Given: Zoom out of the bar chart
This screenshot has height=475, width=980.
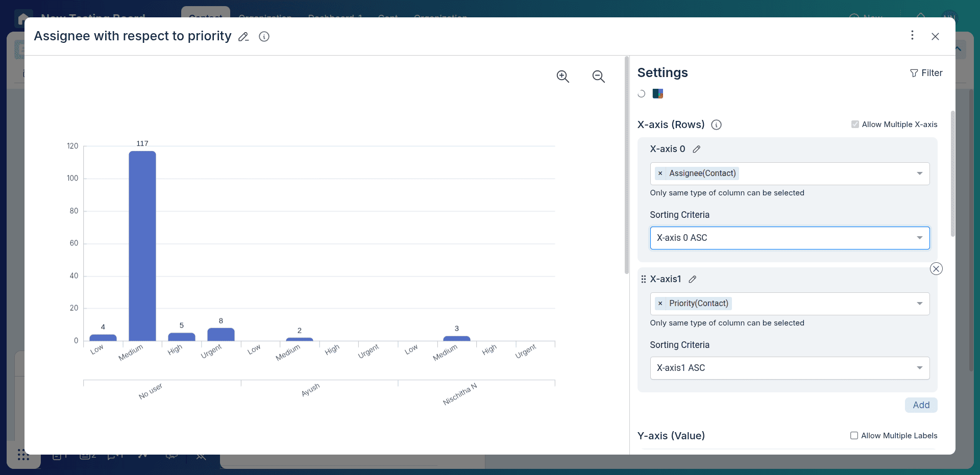Looking at the screenshot, I should 598,76.
